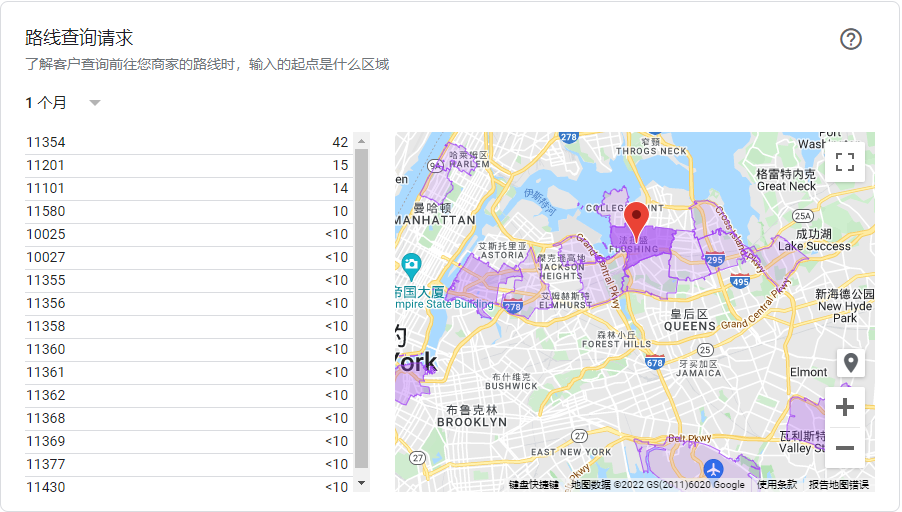Screen dimensions: 902x512
Task: Select zip code row 11377
Action: pos(188,465)
